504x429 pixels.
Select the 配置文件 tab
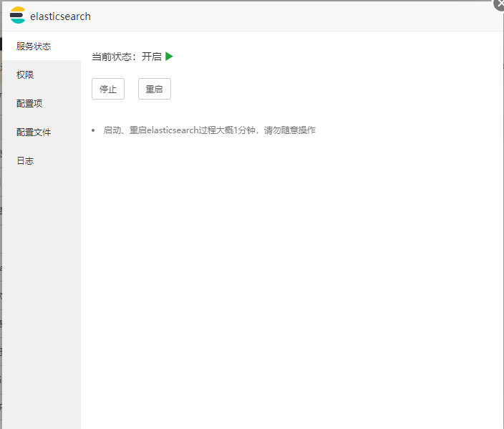[x=42, y=132]
